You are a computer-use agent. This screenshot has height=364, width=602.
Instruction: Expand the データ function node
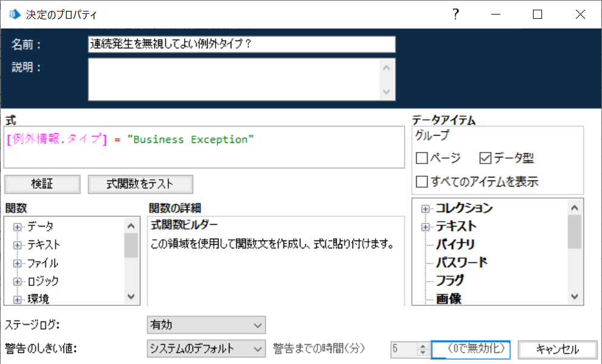(x=18, y=227)
